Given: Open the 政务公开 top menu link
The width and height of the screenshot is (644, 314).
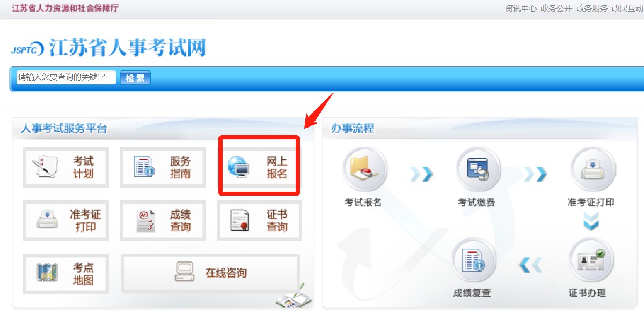Looking at the screenshot, I should click(x=557, y=9).
